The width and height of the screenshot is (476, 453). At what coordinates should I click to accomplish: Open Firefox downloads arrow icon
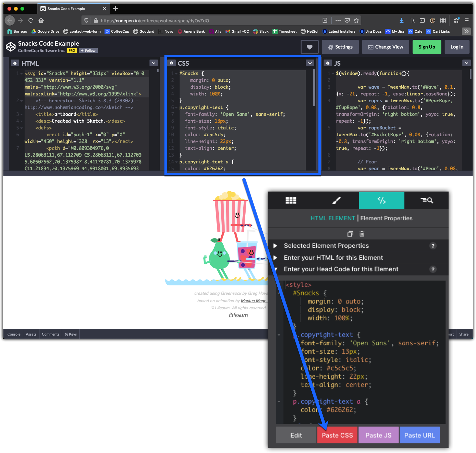coord(402,20)
